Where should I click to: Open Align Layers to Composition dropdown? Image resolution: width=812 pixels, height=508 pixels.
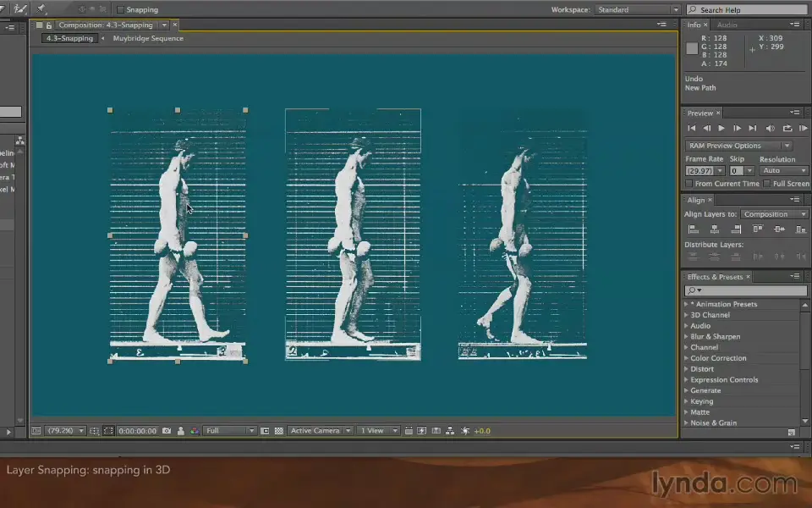tap(774, 214)
